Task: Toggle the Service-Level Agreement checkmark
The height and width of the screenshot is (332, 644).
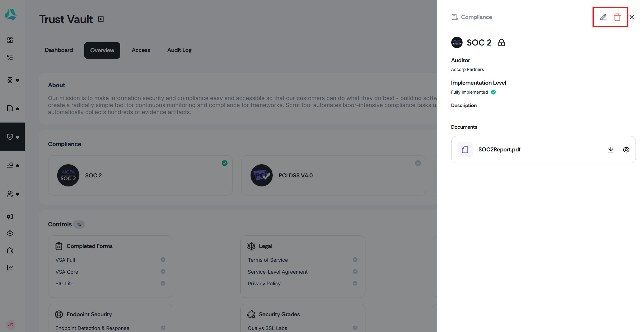Action: 355,272
